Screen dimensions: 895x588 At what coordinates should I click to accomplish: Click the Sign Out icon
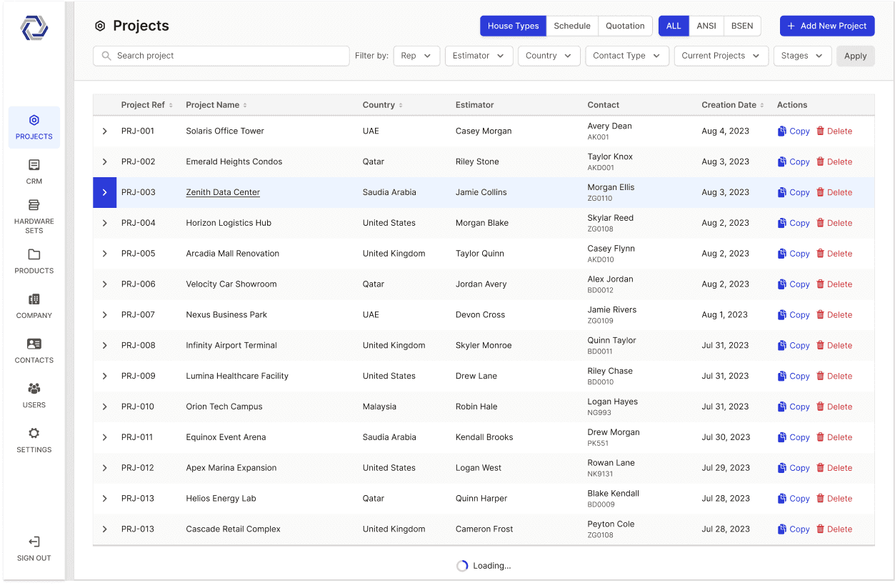coord(34,542)
